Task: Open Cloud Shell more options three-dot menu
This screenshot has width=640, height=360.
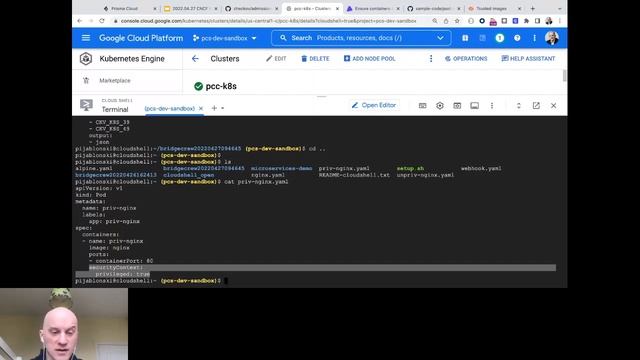Action: pyautogui.click(x=492, y=106)
